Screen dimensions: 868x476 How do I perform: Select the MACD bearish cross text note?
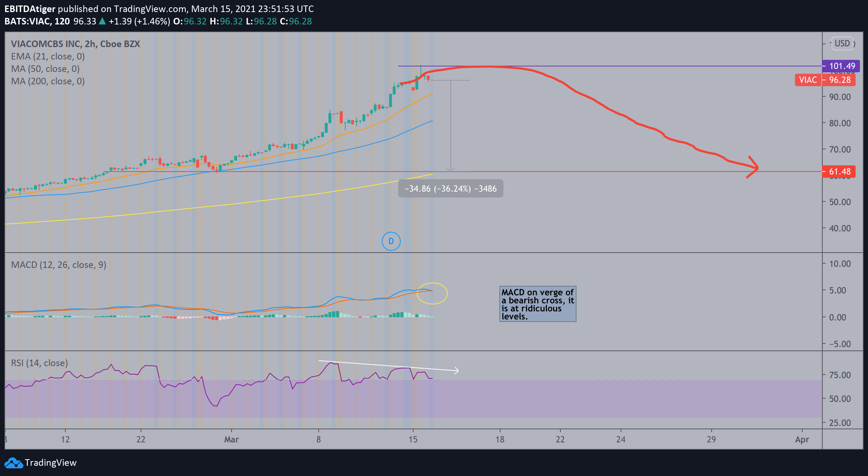[538, 304]
